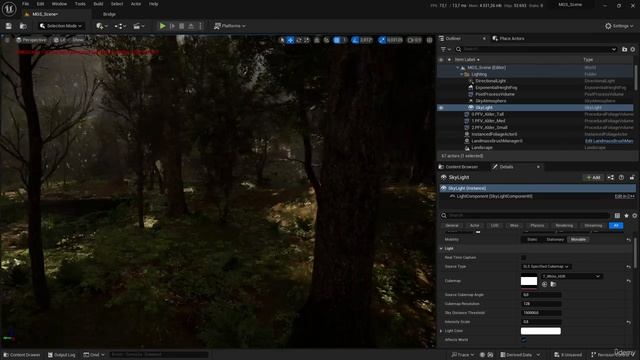Select ExponentialHeightFog in the Outliner
Screen dimensions: 640x360
[x=496, y=88]
